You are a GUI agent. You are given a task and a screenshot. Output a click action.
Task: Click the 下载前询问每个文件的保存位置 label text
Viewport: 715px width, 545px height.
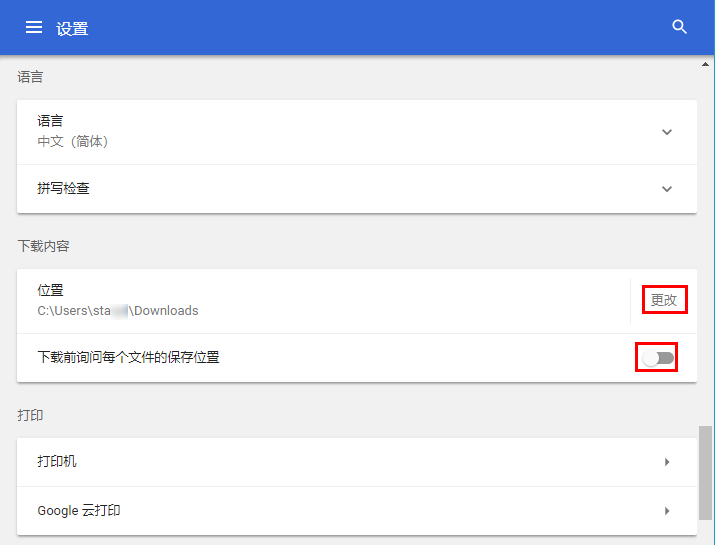[128, 357]
